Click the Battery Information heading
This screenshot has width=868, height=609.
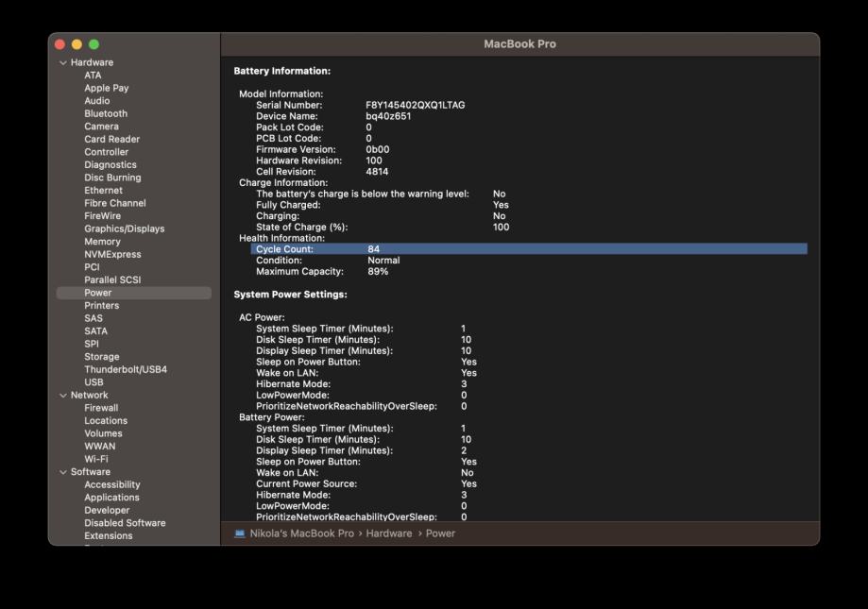click(x=282, y=71)
